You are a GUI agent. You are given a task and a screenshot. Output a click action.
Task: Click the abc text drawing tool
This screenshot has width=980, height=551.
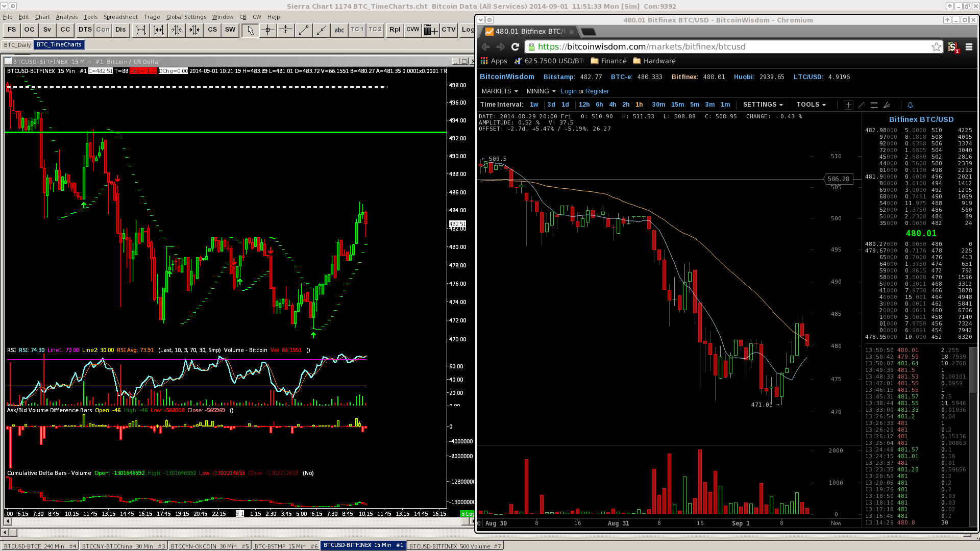point(339,30)
